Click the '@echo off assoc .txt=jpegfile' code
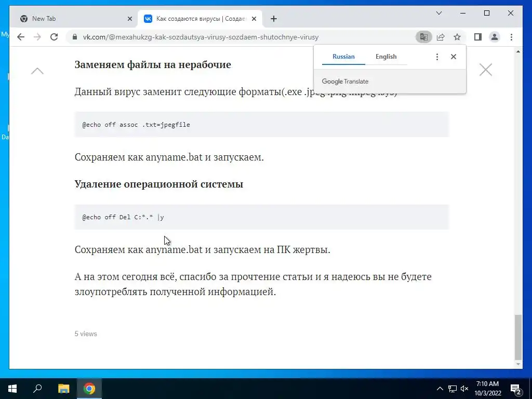 point(136,125)
